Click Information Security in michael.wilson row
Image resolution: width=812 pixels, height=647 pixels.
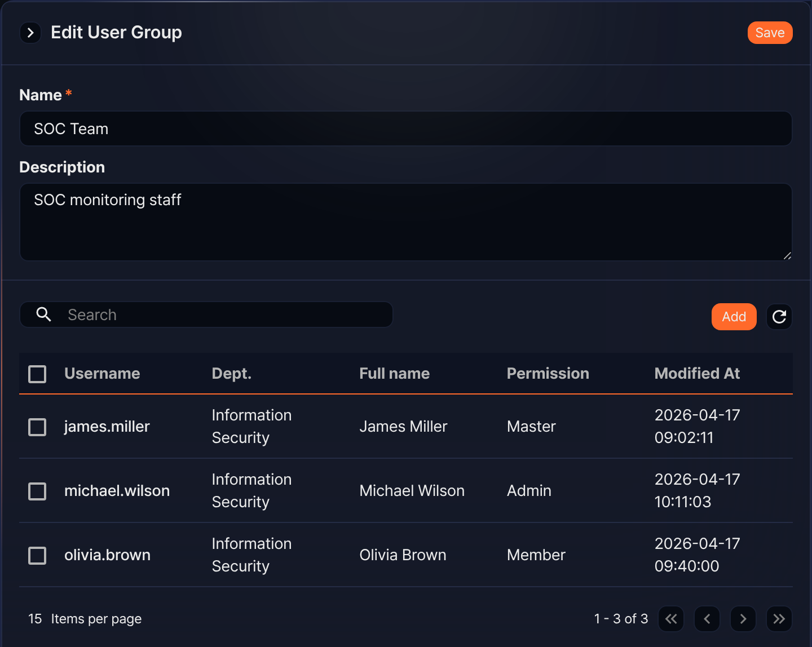coord(252,490)
